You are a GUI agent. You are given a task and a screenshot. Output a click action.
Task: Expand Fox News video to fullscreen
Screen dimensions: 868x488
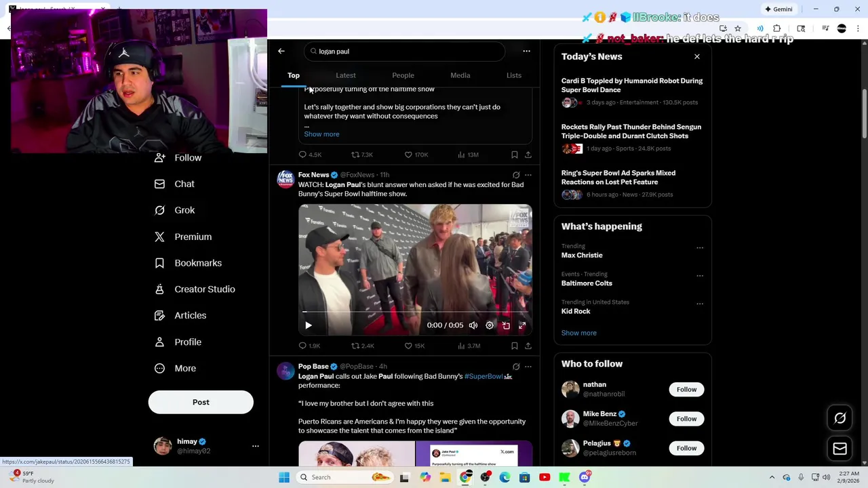[522, 325]
